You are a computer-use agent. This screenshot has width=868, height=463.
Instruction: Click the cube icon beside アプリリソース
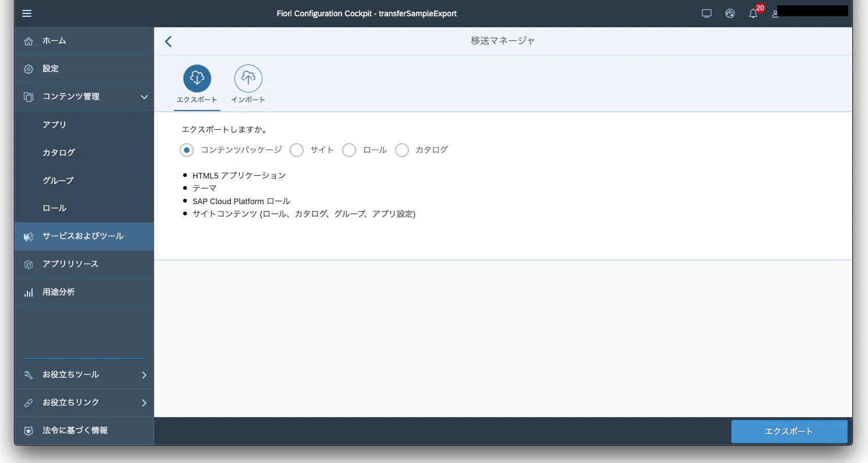point(28,265)
